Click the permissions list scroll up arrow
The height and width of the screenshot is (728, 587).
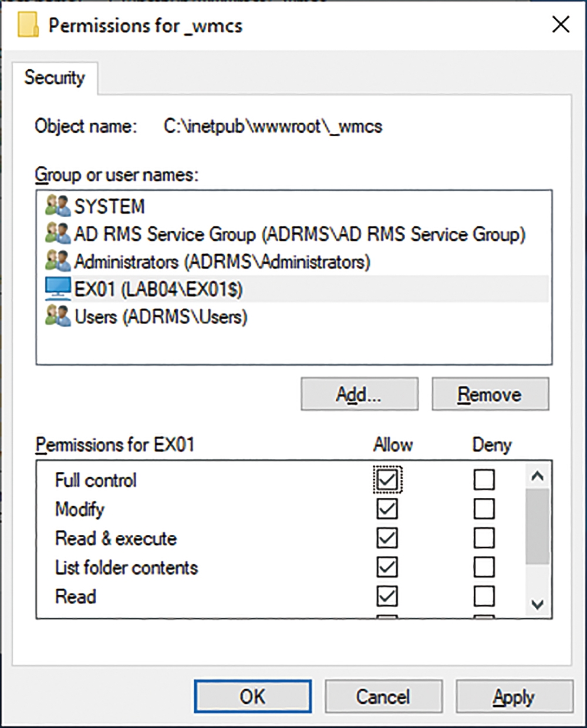pyautogui.click(x=538, y=476)
